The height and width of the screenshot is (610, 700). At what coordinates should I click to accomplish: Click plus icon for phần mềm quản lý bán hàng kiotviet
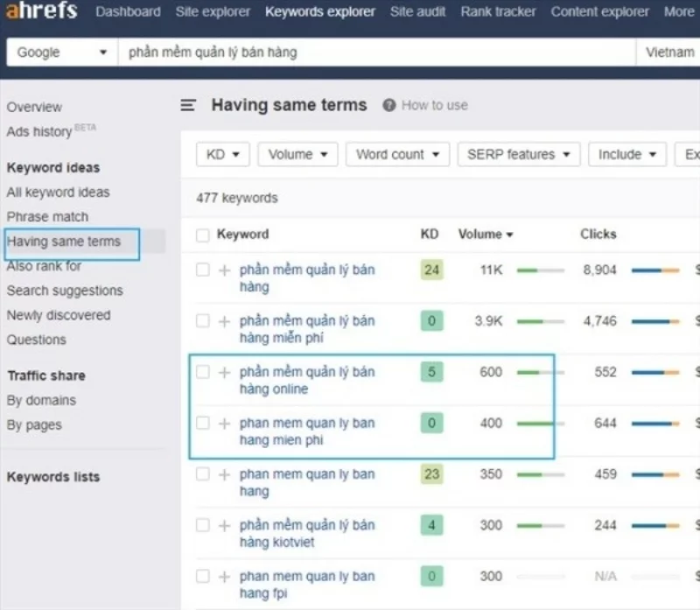point(225,525)
